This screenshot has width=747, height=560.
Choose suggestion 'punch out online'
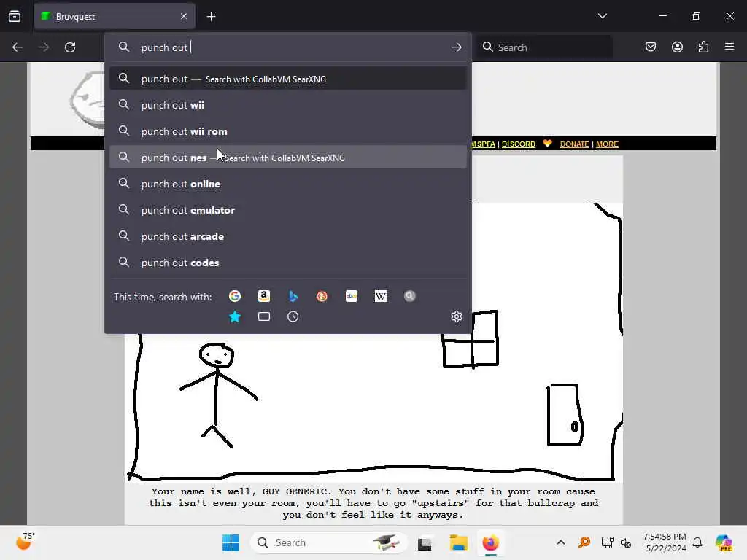click(287, 184)
